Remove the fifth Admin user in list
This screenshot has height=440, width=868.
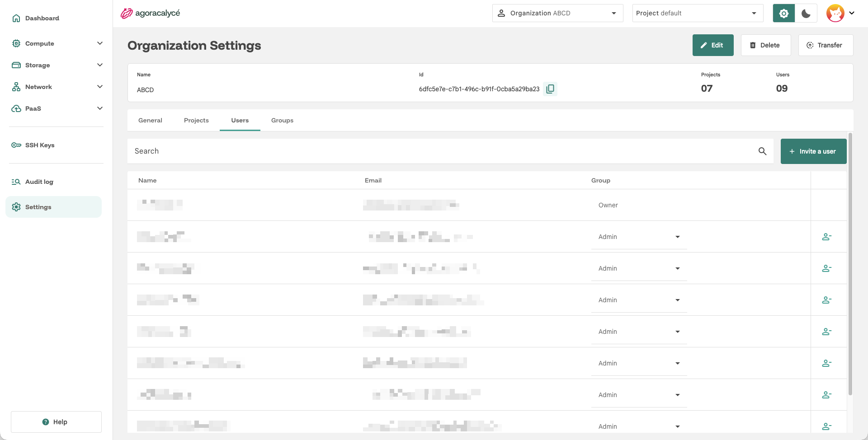tap(826, 363)
